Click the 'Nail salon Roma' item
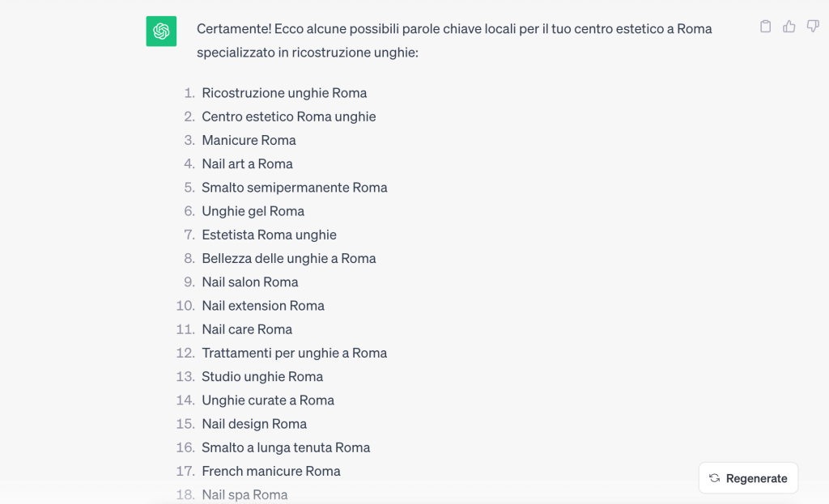Viewport: 829px width, 504px height. click(x=249, y=282)
